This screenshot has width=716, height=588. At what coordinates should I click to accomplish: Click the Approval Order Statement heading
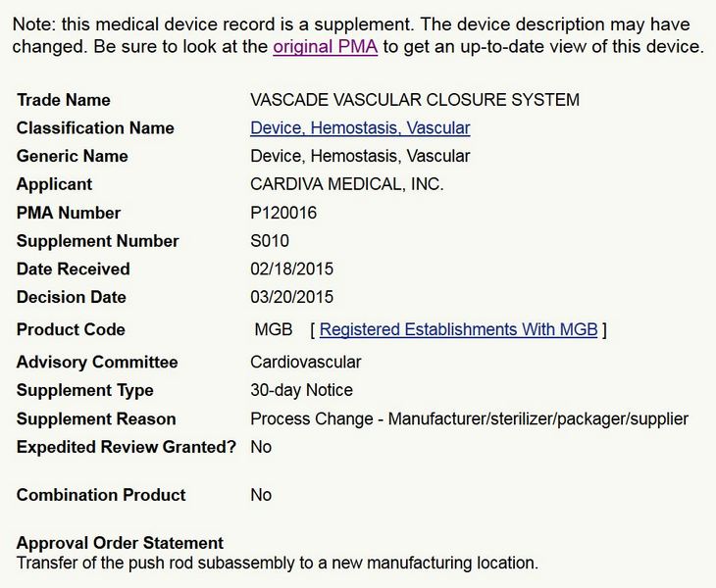pos(120,543)
